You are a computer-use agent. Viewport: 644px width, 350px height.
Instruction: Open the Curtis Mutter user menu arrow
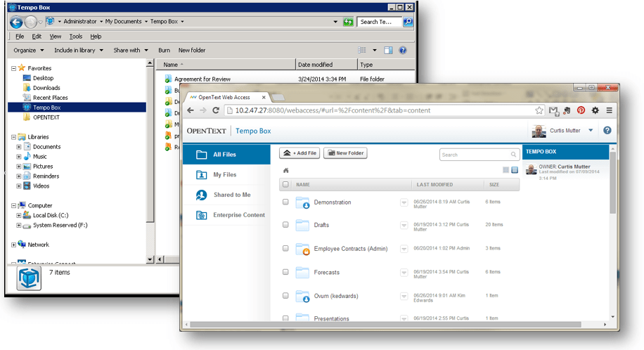coord(591,130)
